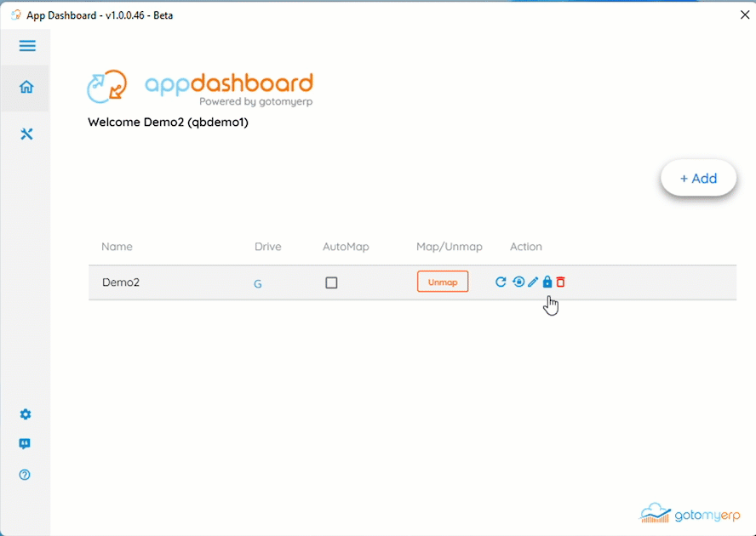Click the refresh icon for Demo2
This screenshot has width=756, height=536.
pyautogui.click(x=501, y=282)
